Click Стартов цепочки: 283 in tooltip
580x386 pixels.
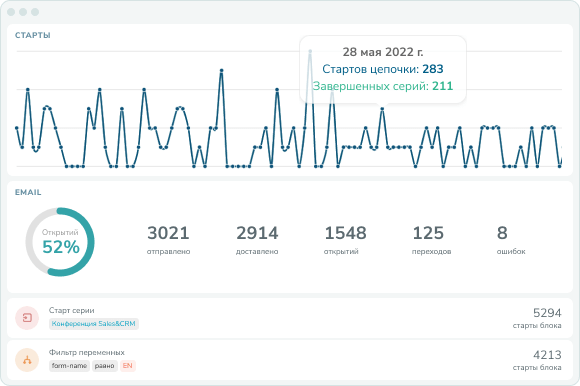click(383, 69)
